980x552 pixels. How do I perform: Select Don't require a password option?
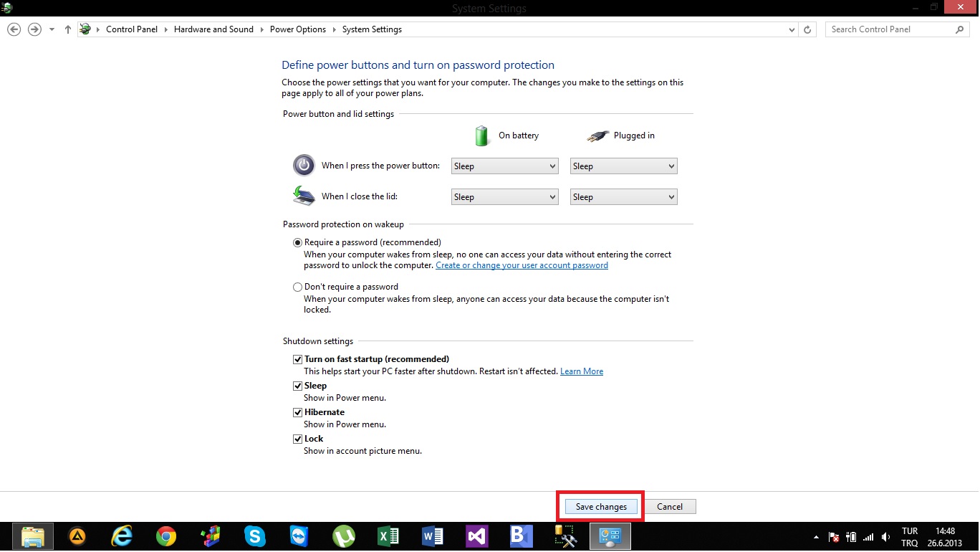pyautogui.click(x=298, y=287)
